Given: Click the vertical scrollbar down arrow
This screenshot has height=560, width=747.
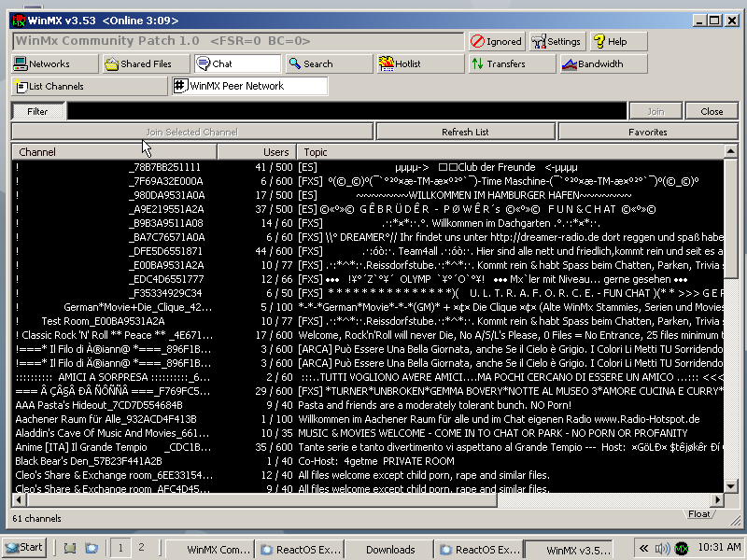Looking at the screenshot, I should pos(731,486).
